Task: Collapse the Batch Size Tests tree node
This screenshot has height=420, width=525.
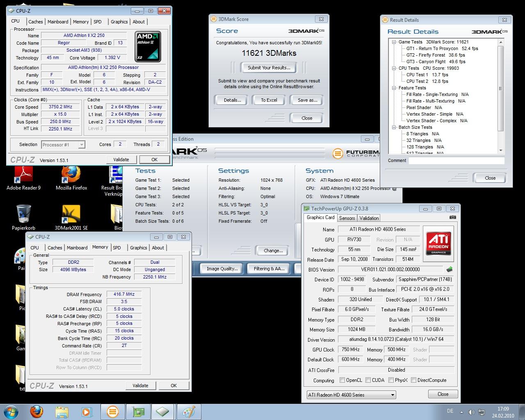Action: coord(394,127)
